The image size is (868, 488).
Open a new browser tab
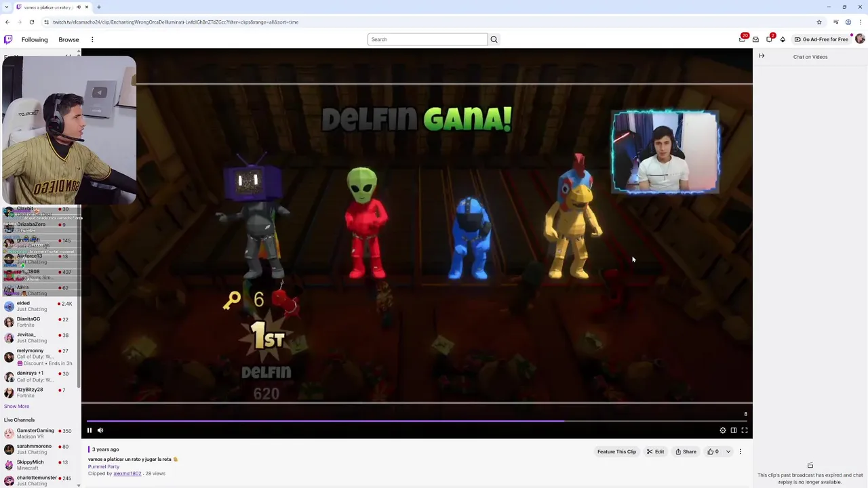(x=98, y=7)
